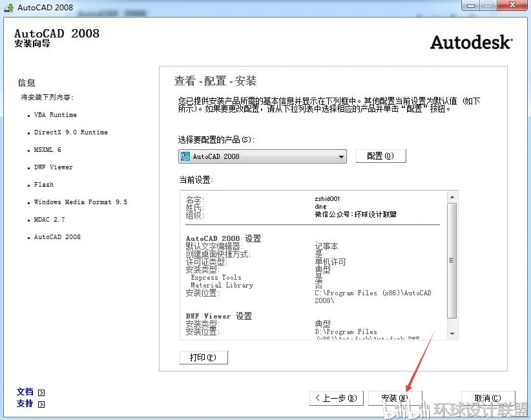Click the product dropdown arrow
The image size is (531, 420).
tap(341, 156)
